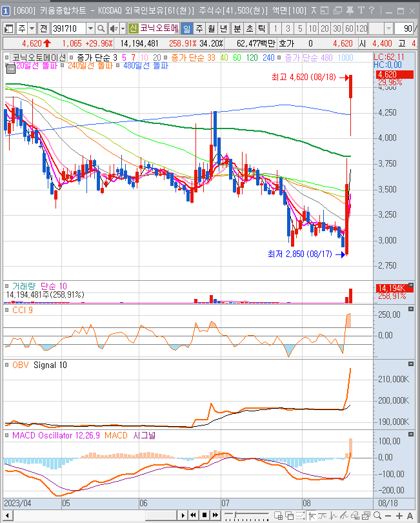Screen dimensions: 420x523
Task: Adjust the chart zoom slider handle
Action: 235,515
